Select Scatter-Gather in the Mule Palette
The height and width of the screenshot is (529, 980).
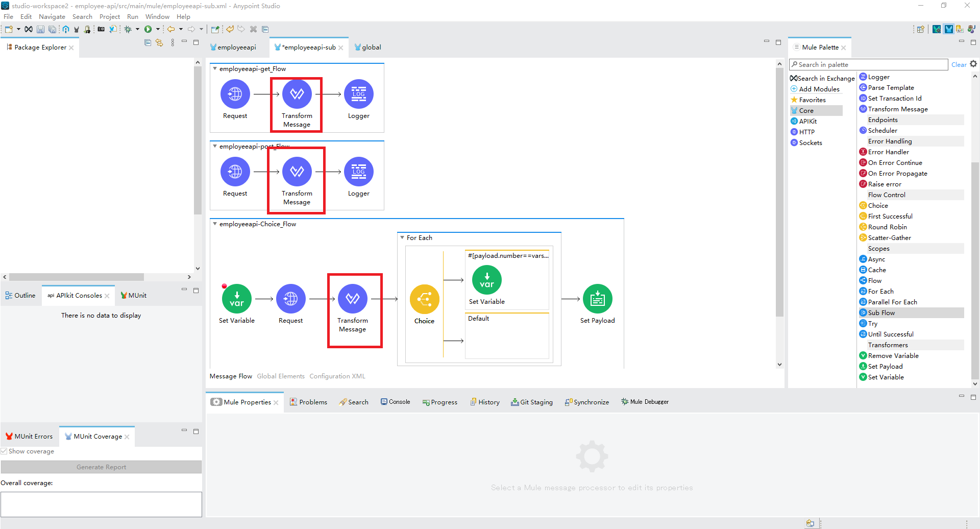(x=889, y=237)
